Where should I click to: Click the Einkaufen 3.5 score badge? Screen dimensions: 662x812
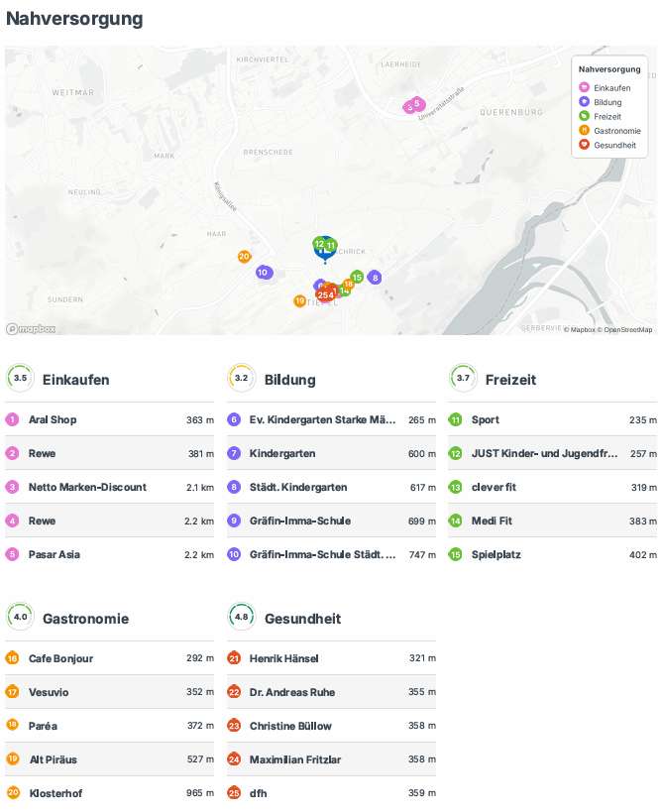(x=20, y=379)
